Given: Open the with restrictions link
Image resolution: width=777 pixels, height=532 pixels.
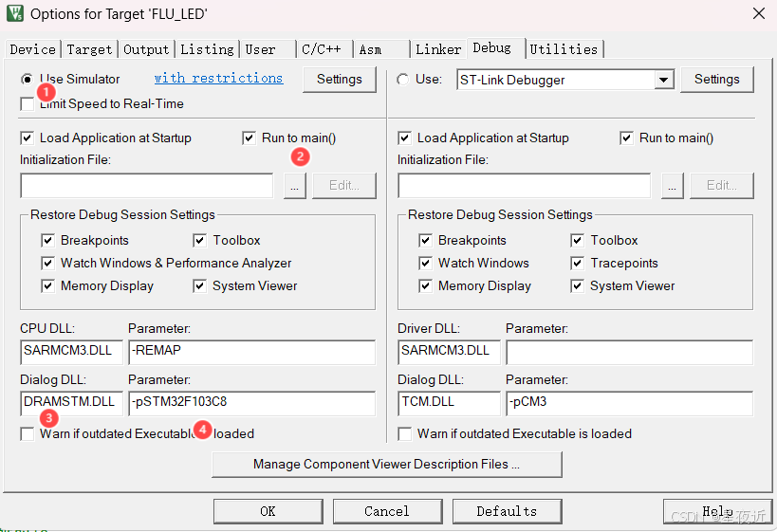Looking at the screenshot, I should pyautogui.click(x=218, y=79).
